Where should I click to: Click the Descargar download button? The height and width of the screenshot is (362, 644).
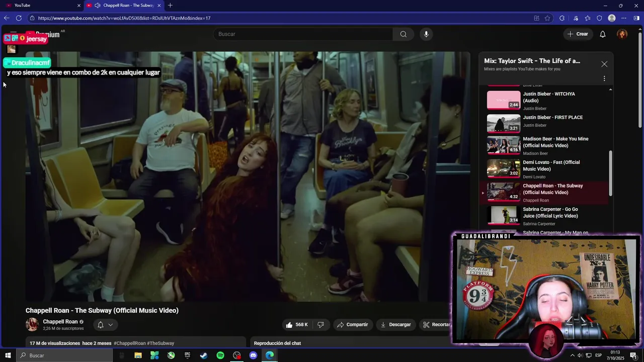(396, 325)
